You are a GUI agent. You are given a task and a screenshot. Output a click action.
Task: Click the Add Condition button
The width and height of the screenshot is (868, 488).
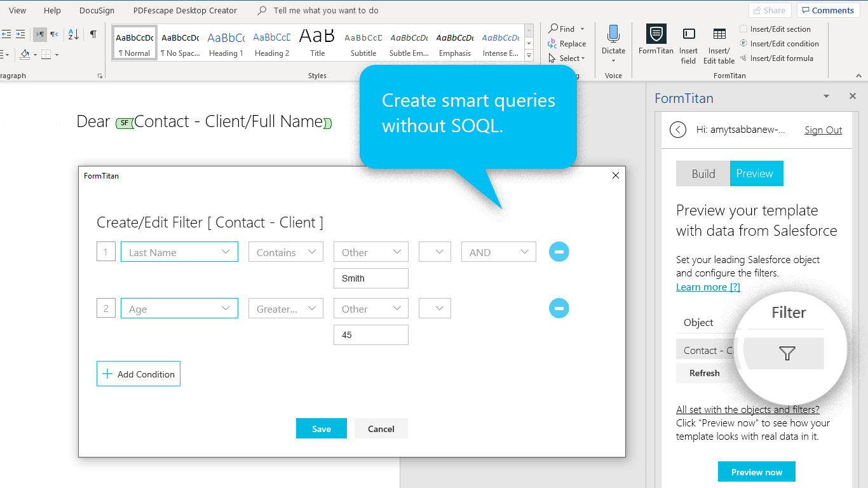(139, 374)
